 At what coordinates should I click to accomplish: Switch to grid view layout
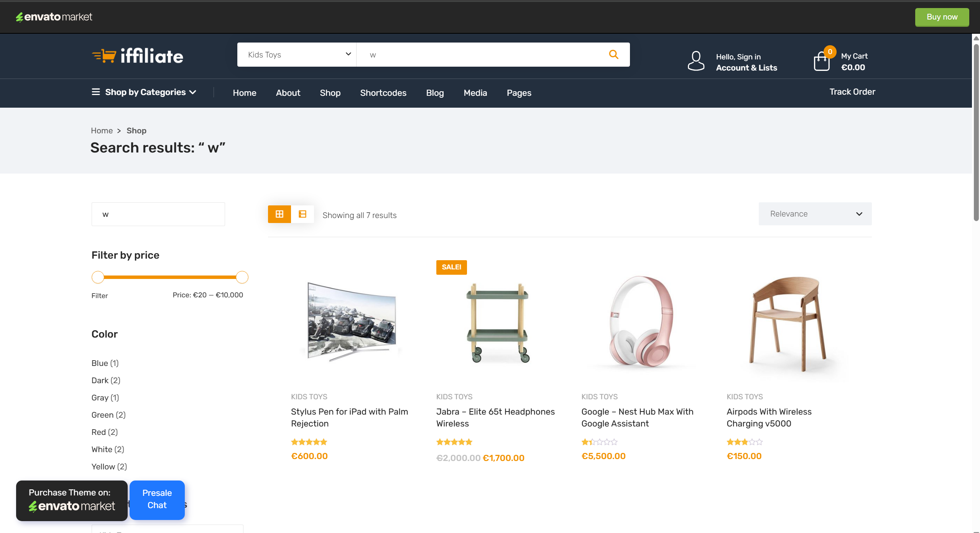[280, 214]
